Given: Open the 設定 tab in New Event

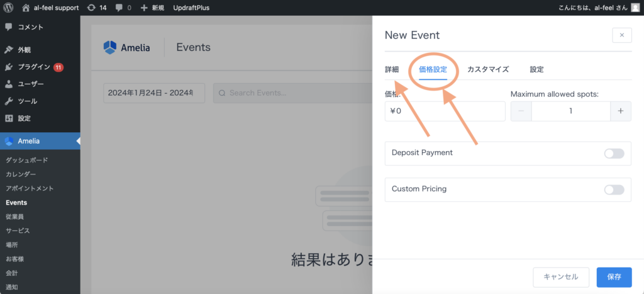Looking at the screenshot, I should point(536,69).
